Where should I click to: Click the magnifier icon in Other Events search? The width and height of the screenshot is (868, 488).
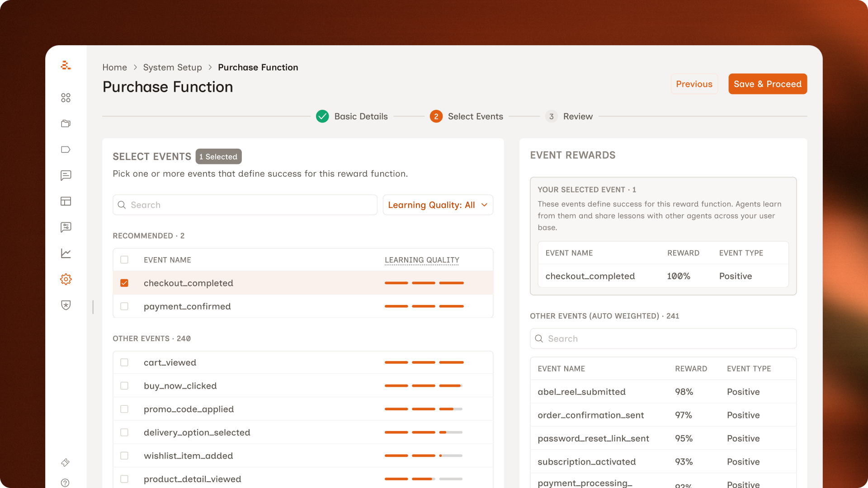(x=539, y=338)
